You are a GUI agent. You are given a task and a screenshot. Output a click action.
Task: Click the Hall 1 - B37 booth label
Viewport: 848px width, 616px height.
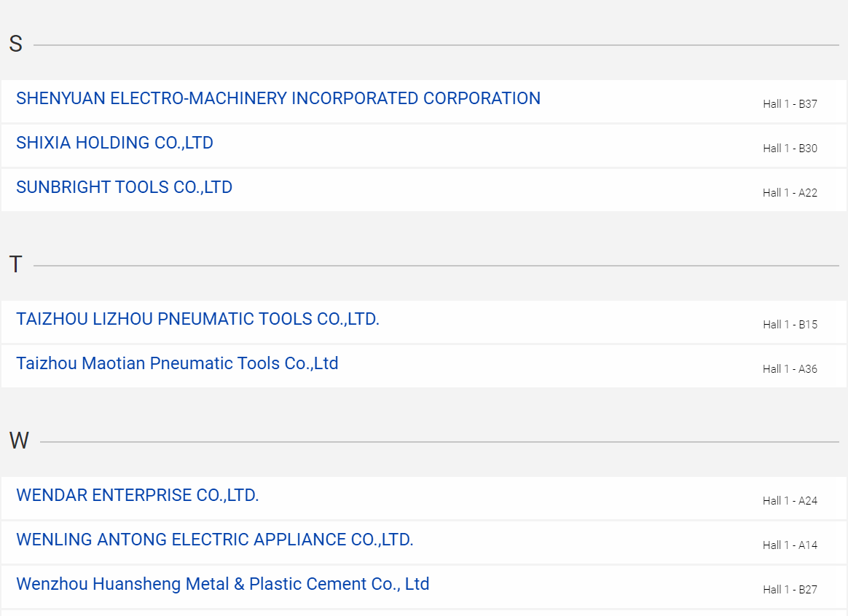tap(790, 103)
